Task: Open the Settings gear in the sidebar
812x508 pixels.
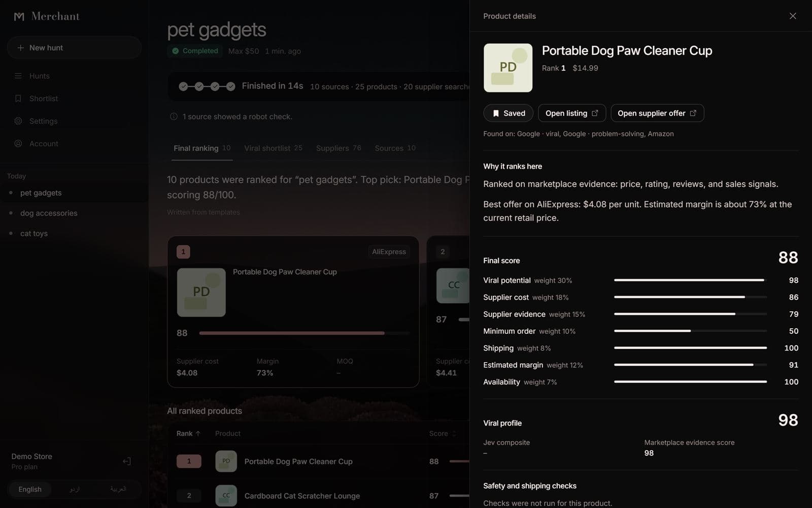Action: coord(18,121)
